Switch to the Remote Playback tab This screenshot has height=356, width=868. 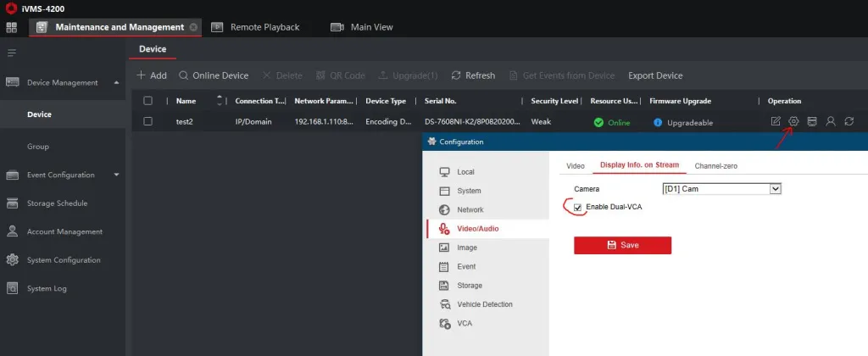pos(256,27)
